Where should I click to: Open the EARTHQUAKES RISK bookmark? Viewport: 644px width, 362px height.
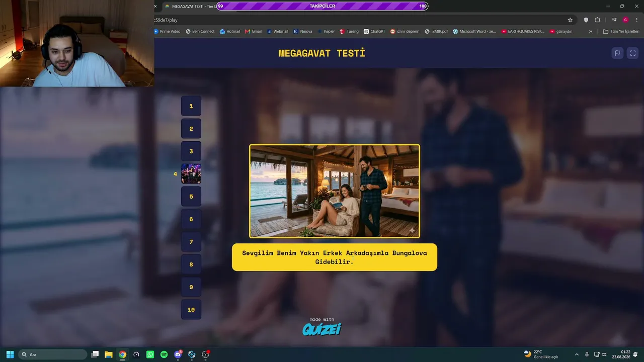click(523, 31)
